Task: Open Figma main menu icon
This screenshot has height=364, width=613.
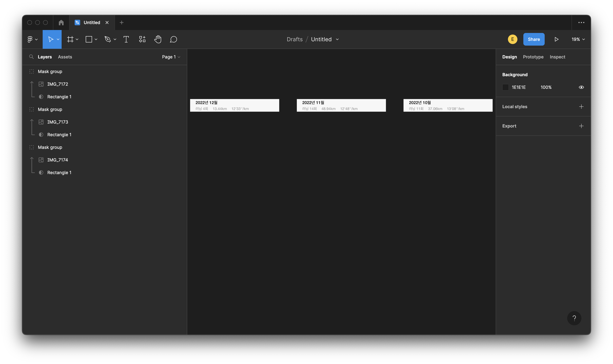Action: [x=30, y=39]
